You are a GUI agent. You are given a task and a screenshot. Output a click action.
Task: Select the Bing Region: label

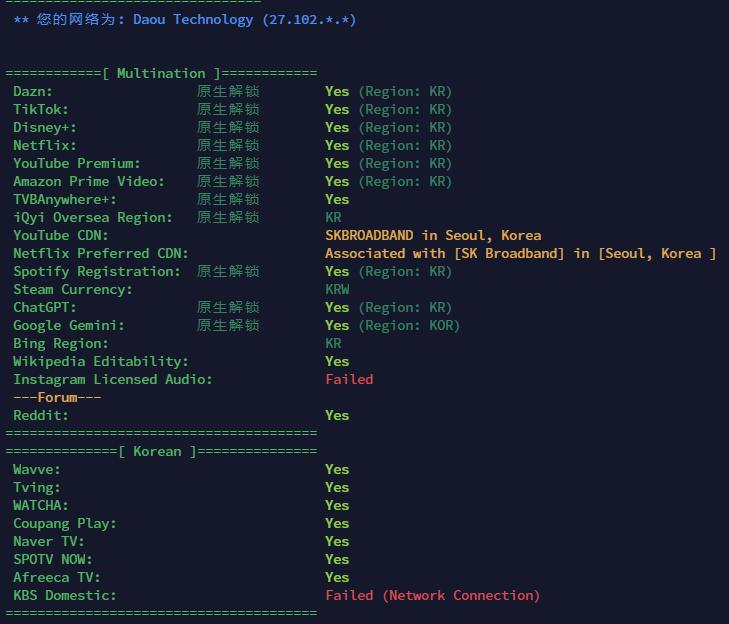(60, 344)
